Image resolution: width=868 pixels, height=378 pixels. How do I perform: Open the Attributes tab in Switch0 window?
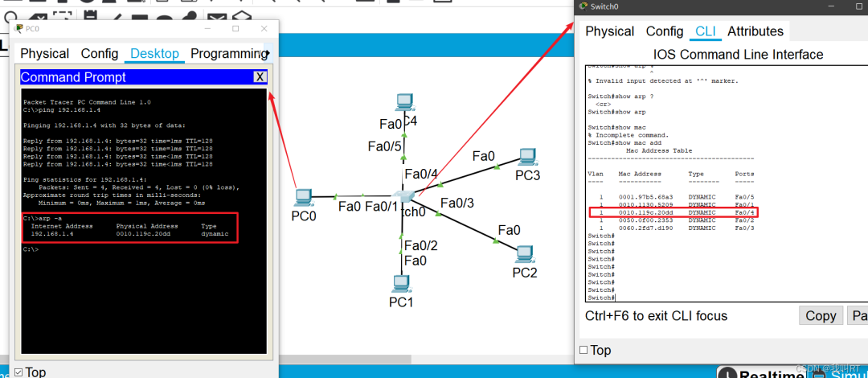point(755,31)
